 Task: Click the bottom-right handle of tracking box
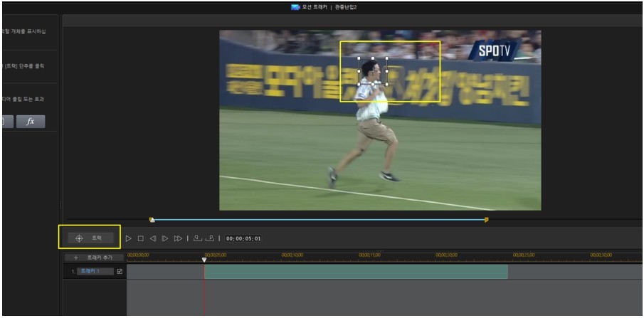click(x=387, y=83)
